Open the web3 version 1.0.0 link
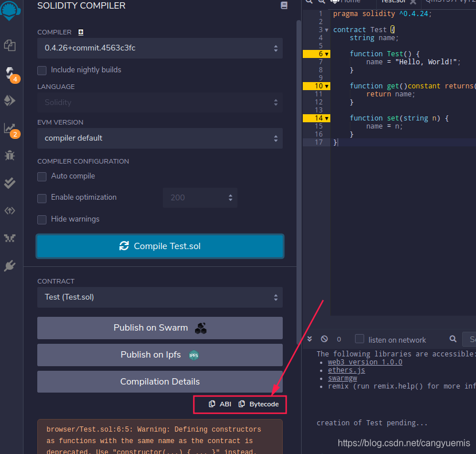 [365, 362]
